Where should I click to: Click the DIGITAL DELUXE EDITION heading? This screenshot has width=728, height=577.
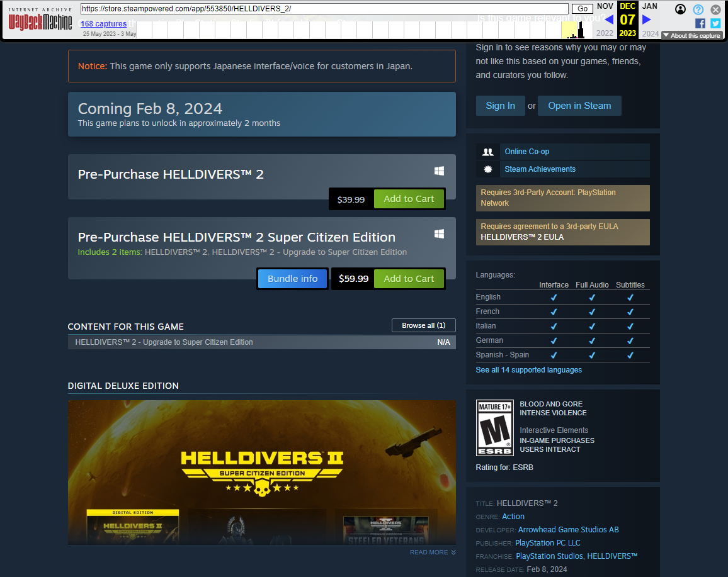click(x=123, y=386)
